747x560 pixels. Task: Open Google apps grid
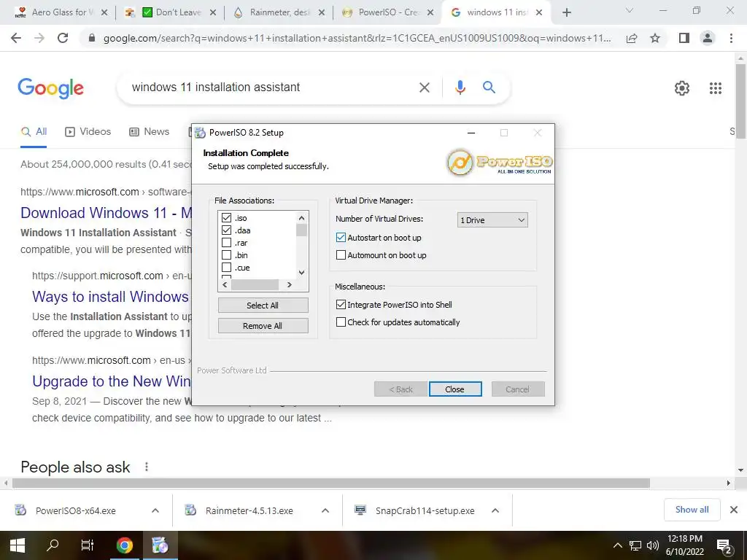(715, 88)
